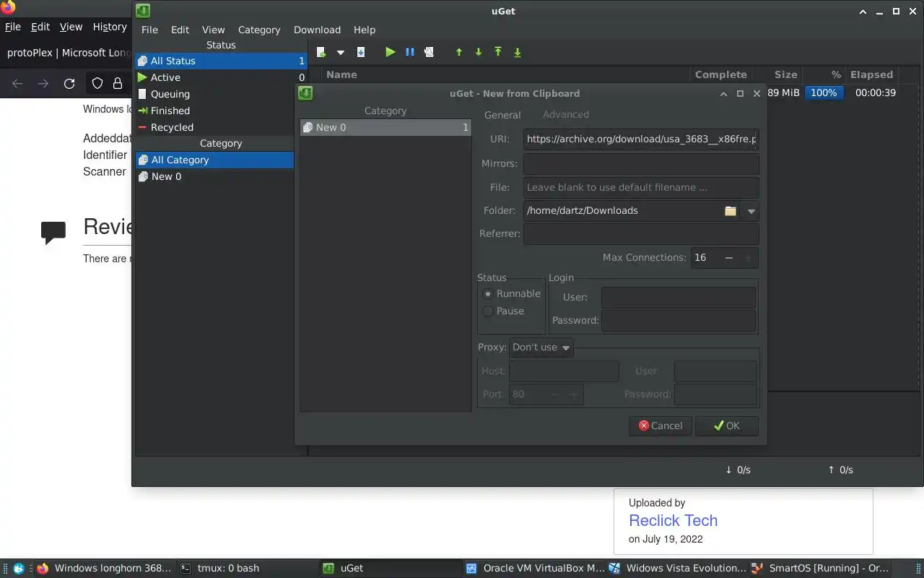Select New 0 category in the dialog
Screen dimensions: 924x578
[385, 127]
